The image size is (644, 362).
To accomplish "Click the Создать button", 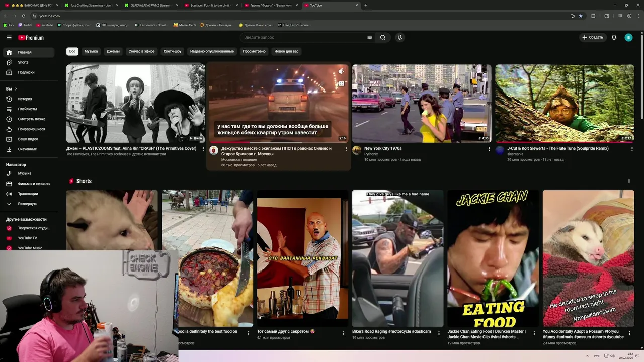I will pos(592,37).
